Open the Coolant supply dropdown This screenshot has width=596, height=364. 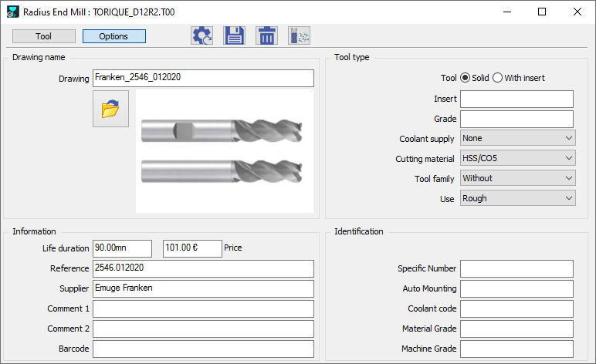click(x=517, y=138)
